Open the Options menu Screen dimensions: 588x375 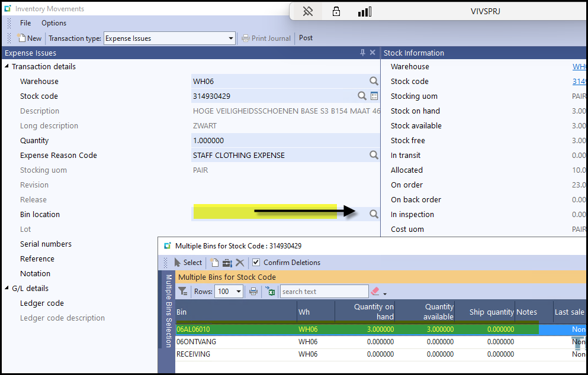point(54,23)
